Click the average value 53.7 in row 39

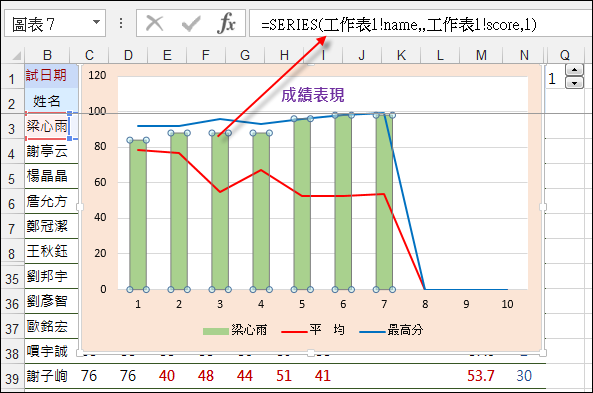pyautogui.click(x=481, y=376)
